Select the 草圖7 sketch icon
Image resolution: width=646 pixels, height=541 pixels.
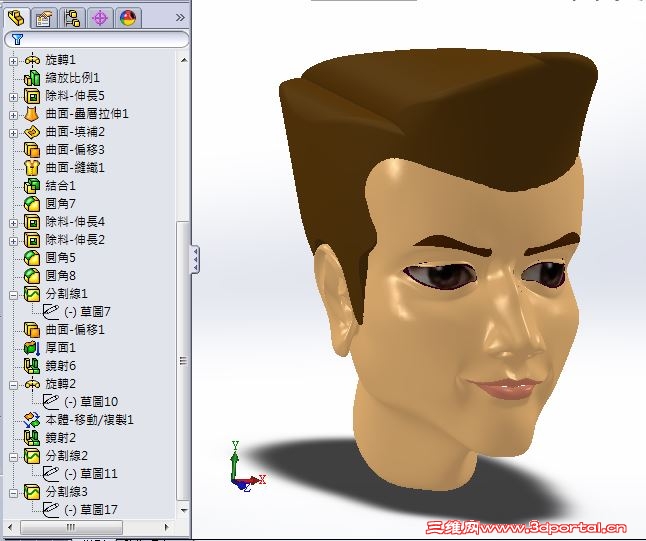[x=51, y=312]
